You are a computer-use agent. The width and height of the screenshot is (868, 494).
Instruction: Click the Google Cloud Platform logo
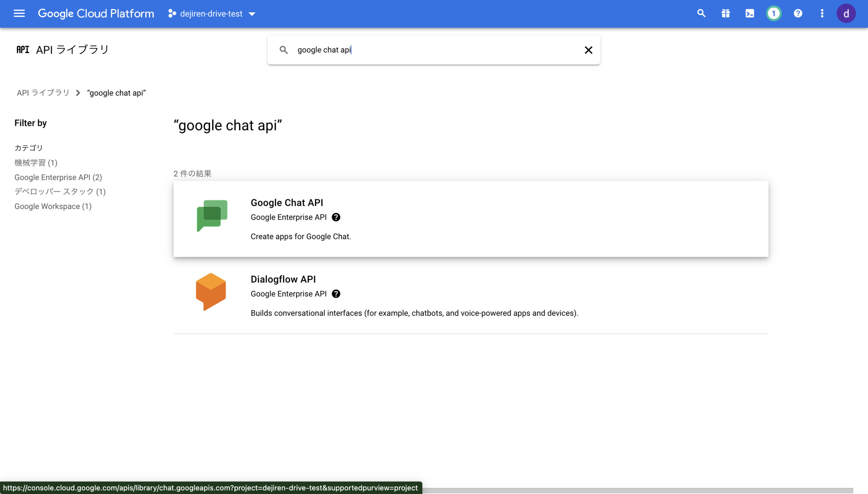tap(96, 14)
